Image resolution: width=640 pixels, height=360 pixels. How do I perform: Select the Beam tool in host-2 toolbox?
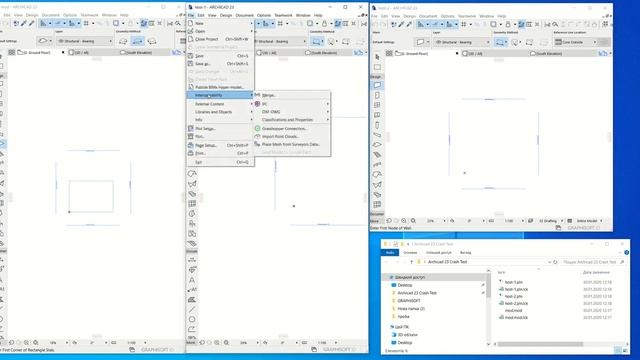click(377, 135)
